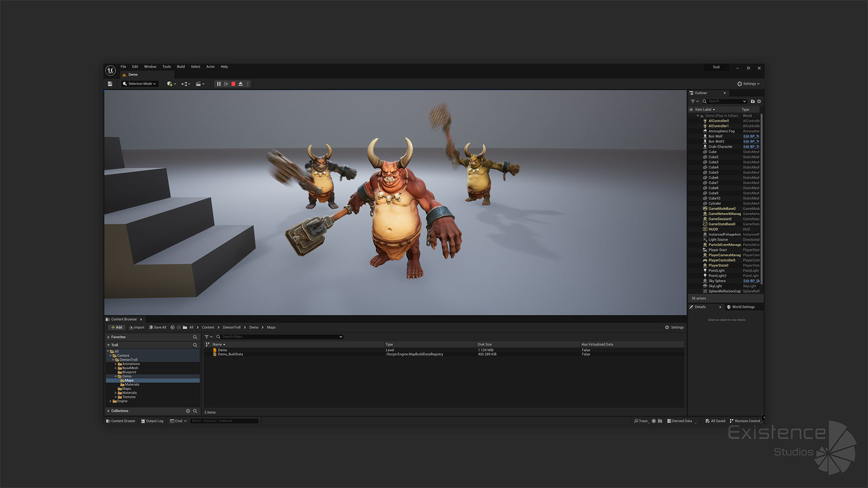Select the Demo_BuiltData asset row
Viewport: 868px width, 488px height.
[443, 355]
